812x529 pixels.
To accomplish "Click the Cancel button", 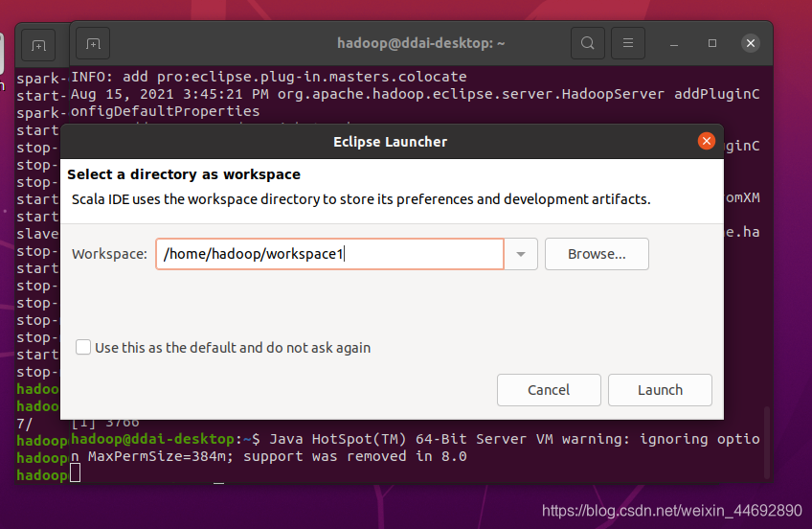I will (549, 390).
